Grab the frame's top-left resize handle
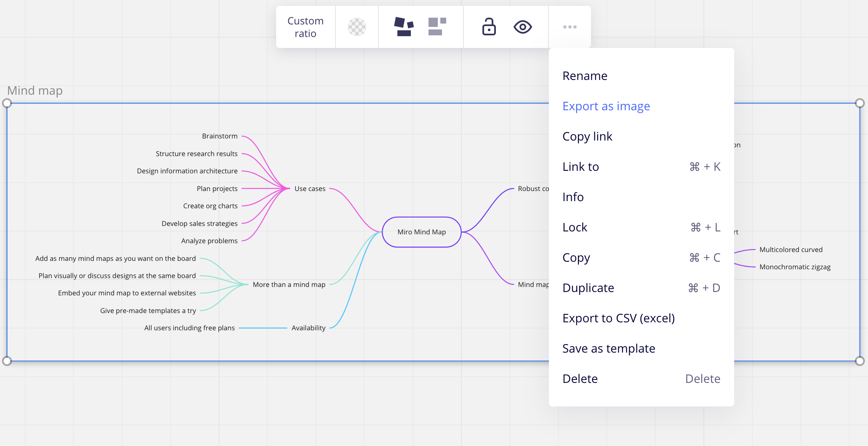868x446 pixels. click(7, 103)
